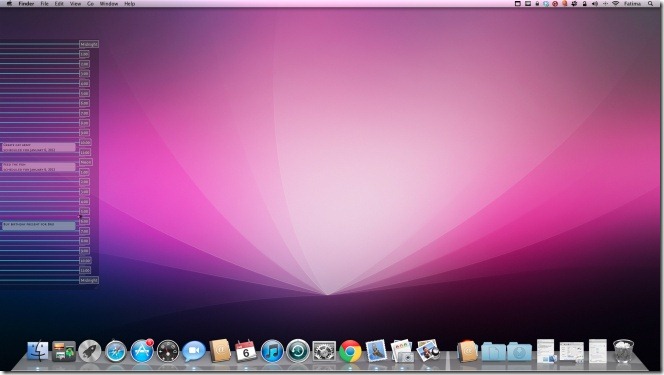
Task: Open the File menu
Action: coord(44,3)
